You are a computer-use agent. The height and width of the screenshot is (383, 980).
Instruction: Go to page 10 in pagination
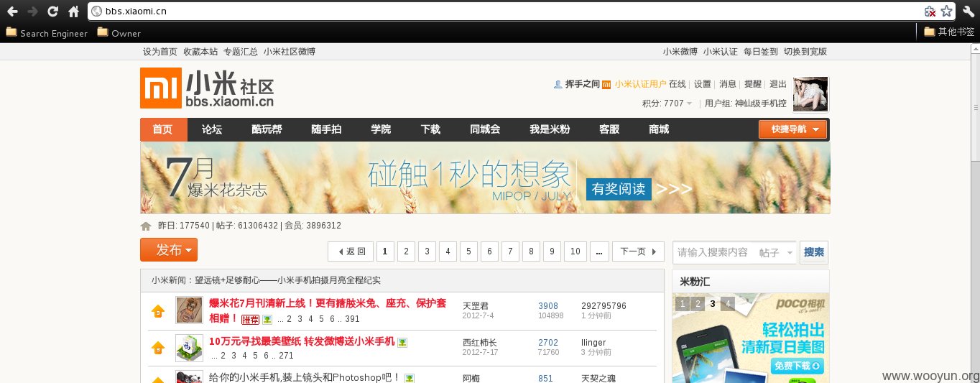point(575,252)
